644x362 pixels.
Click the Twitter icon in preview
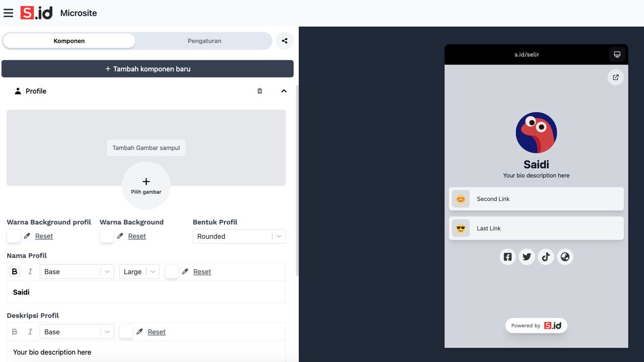point(527,257)
